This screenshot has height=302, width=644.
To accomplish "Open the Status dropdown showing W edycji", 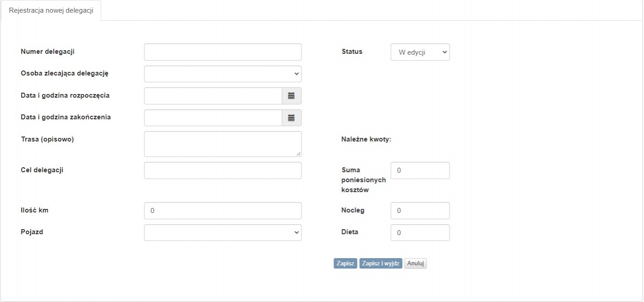I will click(420, 52).
